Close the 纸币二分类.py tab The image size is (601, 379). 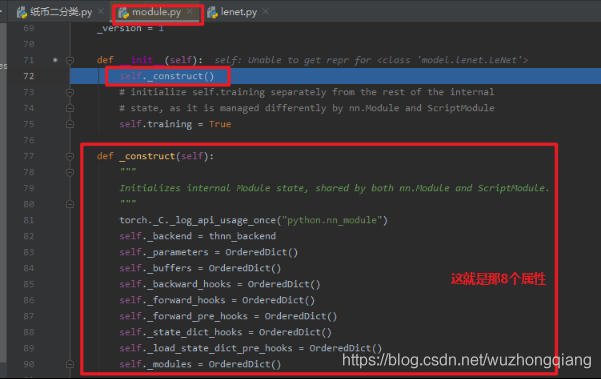[x=101, y=12]
